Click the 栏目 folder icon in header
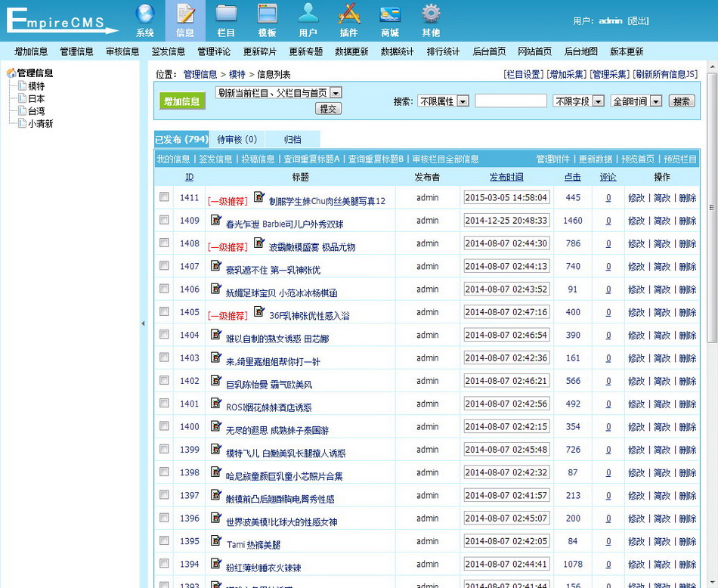 [226, 14]
